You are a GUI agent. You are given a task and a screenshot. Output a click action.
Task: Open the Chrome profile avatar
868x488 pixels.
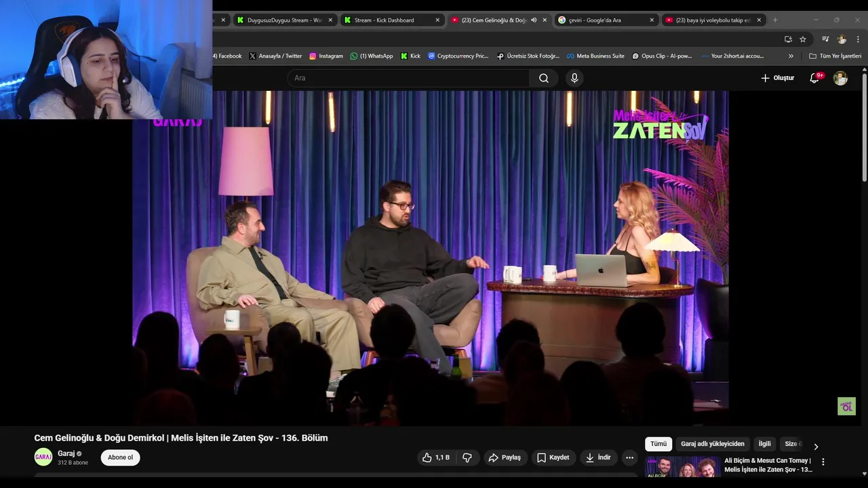coord(842,39)
